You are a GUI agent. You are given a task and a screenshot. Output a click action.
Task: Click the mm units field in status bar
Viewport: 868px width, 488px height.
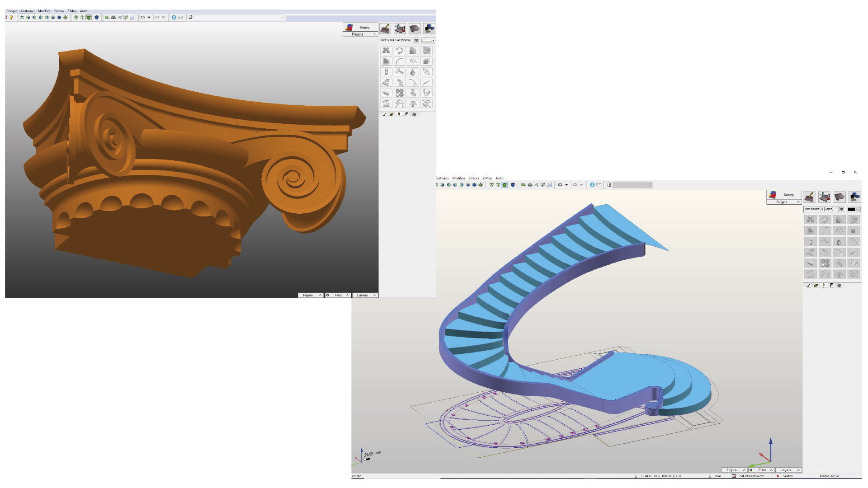coord(718,476)
